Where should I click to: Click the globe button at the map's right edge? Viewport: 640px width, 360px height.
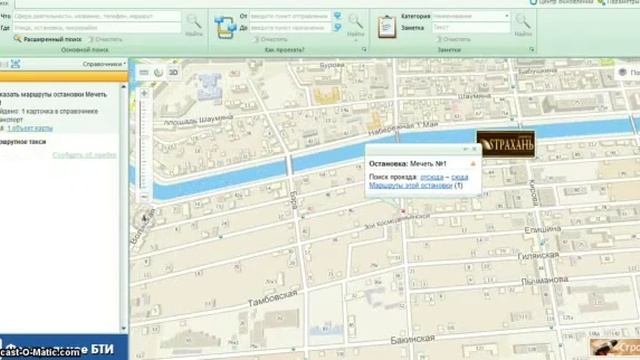pos(622,72)
